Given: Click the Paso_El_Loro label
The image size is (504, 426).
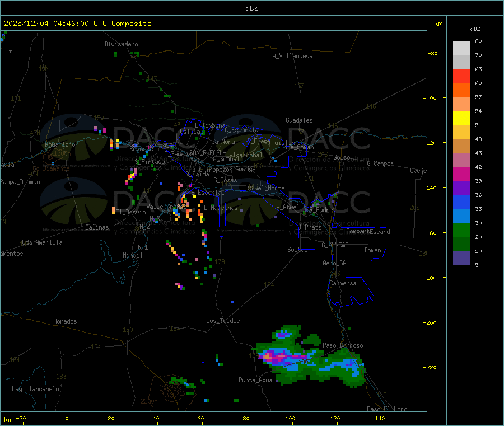Looking at the screenshot, I should tap(388, 409).
